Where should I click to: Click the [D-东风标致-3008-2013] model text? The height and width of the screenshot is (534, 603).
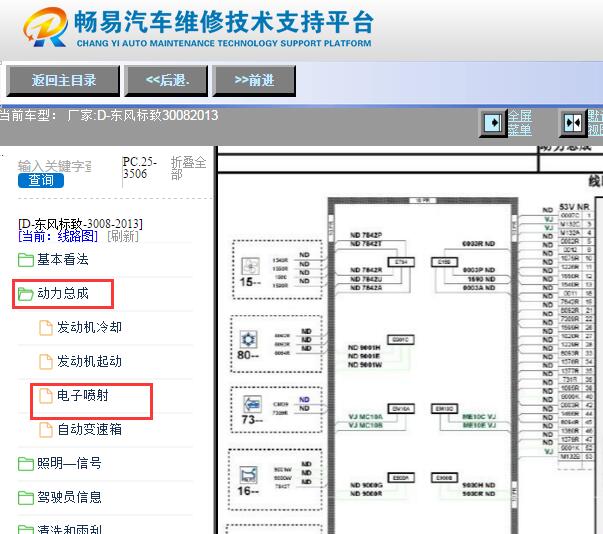coord(80,223)
